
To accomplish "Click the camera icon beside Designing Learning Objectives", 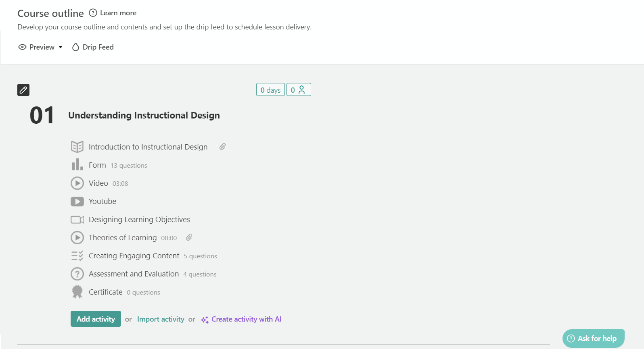I will point(77,220).
